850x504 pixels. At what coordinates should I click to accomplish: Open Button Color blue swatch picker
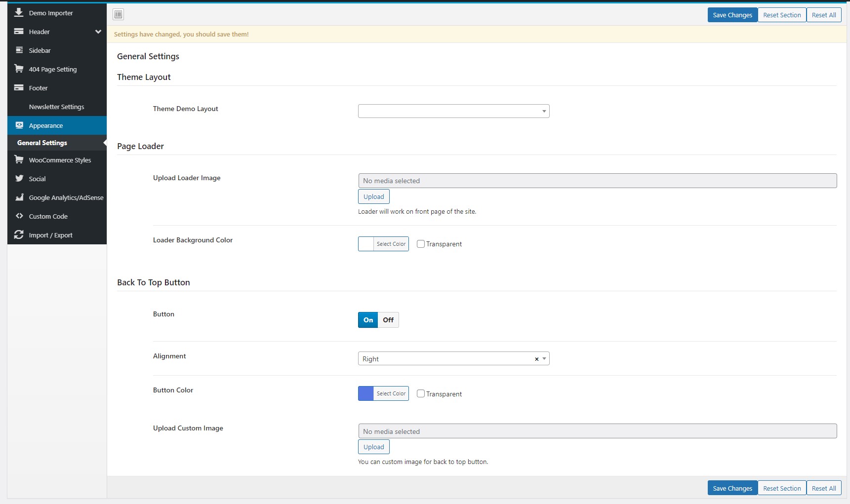(x=366, y=393)
